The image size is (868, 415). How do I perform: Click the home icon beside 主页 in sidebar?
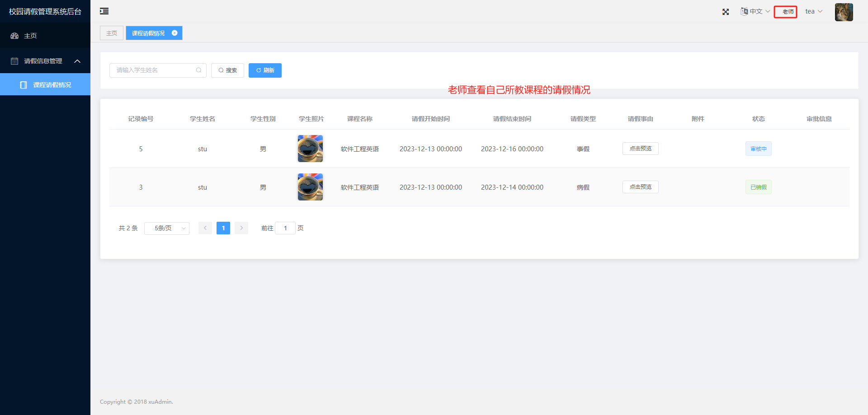pyautogui.click(x=15, y=36)
